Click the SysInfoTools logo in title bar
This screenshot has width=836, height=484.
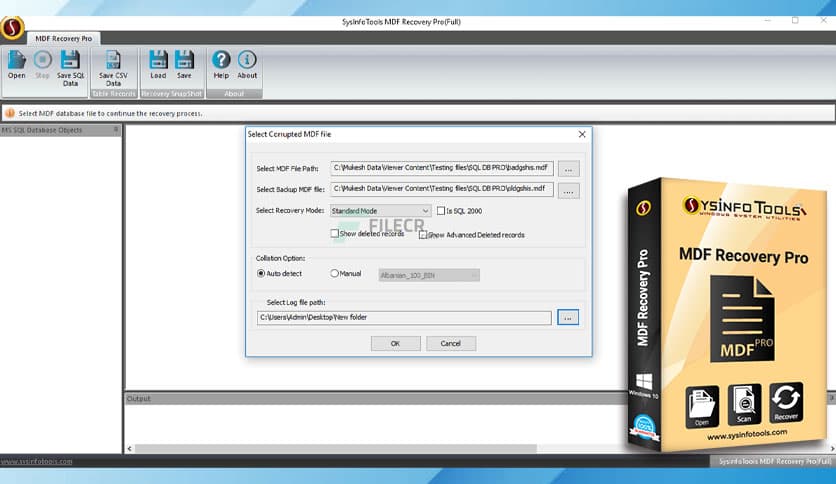click(12, 27)
